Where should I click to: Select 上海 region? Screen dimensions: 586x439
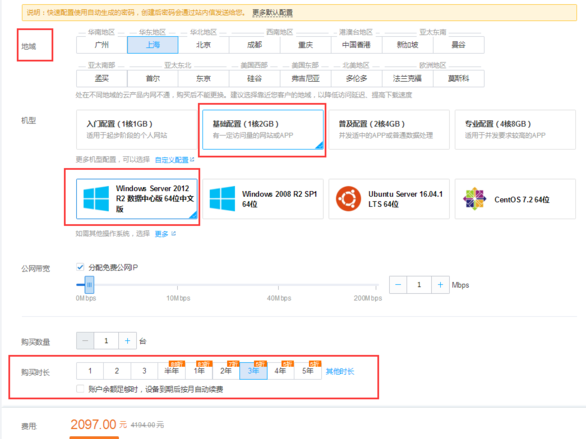pos(152,45)
